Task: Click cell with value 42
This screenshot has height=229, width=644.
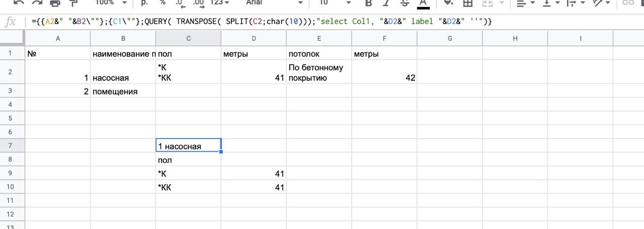Action: tap(384, 73)
